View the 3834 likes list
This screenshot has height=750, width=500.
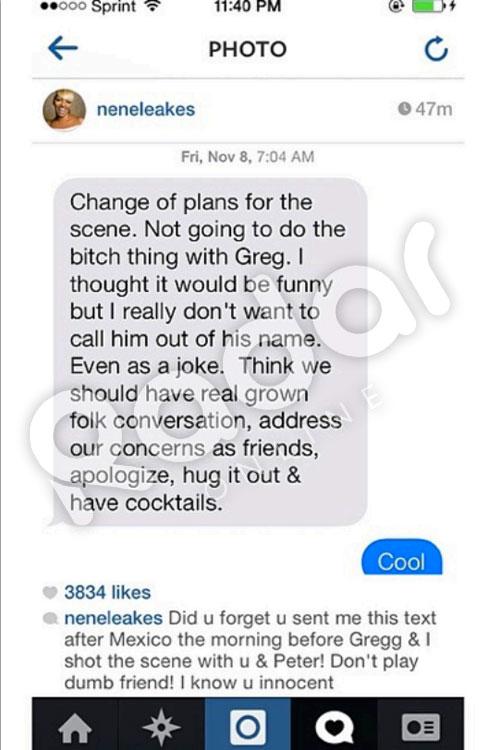click(108, 592)
